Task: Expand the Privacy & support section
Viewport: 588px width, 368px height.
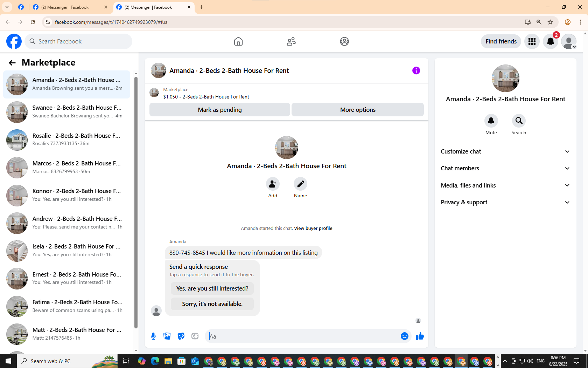Action: click(x=505, y=202)
